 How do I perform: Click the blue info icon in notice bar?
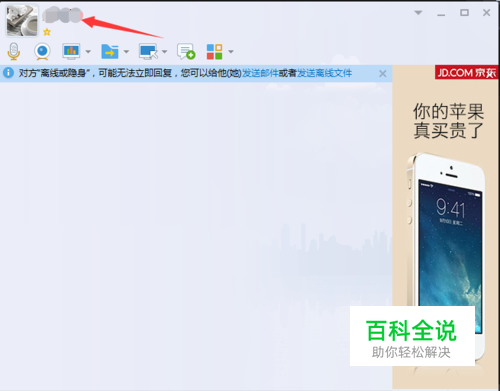pyautogui.click(x=8, y=73)
